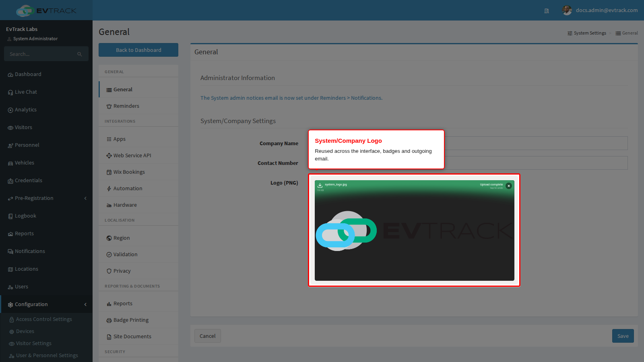The width and height of the screenshot is (644, 362).
Task: Open the site building icon in top bar
Action: point(547,11)
